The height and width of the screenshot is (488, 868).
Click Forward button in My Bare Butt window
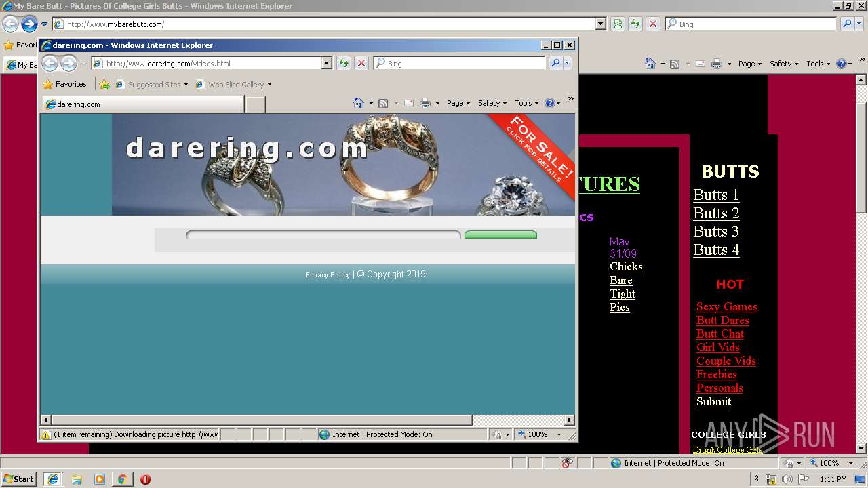click(x=29, y=24)
